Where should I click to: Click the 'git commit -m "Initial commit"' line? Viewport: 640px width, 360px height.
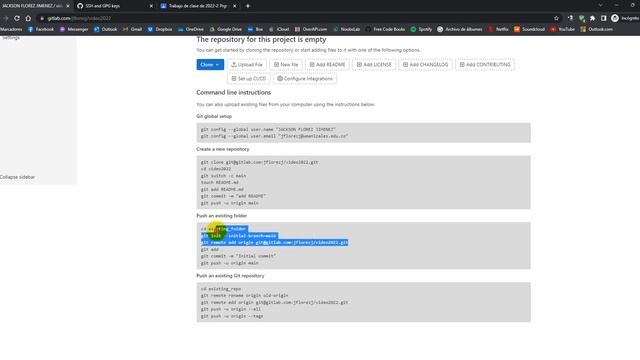[x=238, y=256]
